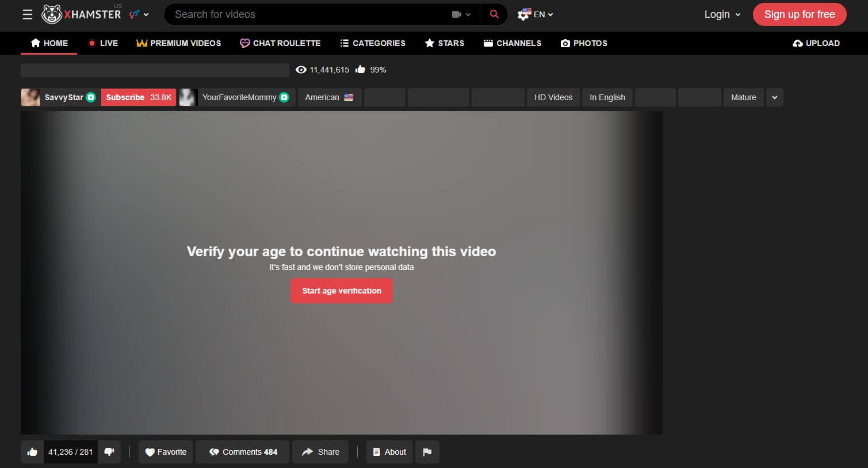Open the hamburger navigation menu
This screenshot has width=868, height=468.
tap(27, 14)
